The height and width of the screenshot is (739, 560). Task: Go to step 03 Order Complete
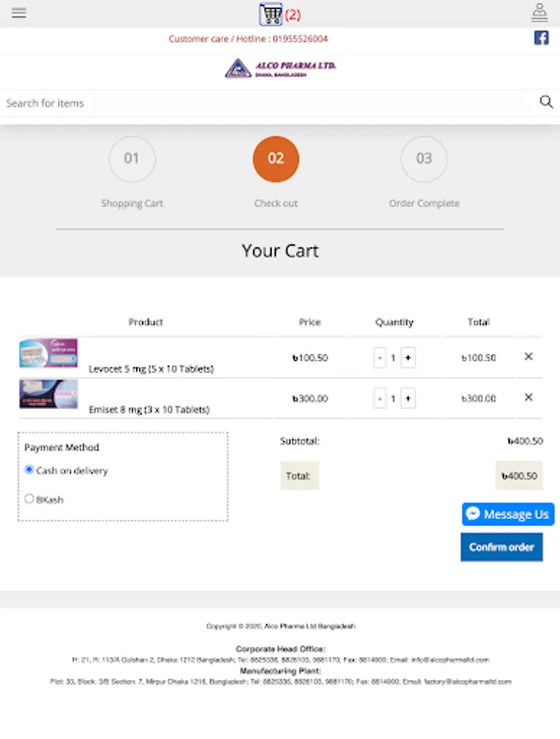tap(424, 158)
